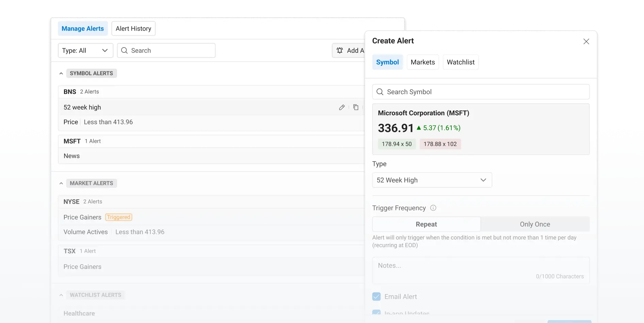Click the magnifier icon in Search Symbol
Screen dimensions: 644x323
click(x=380, y=92)
